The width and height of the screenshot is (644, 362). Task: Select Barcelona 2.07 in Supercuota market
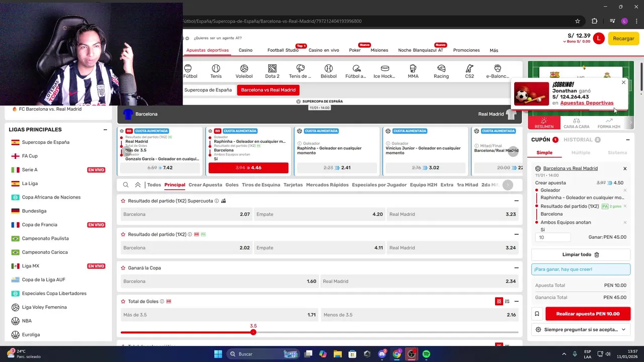click(186, 214)
